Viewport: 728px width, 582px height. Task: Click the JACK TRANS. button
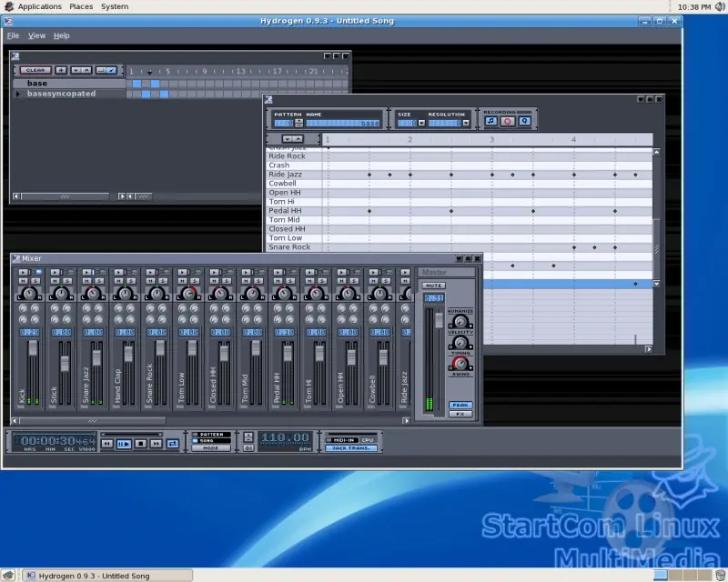coord(350,448)
